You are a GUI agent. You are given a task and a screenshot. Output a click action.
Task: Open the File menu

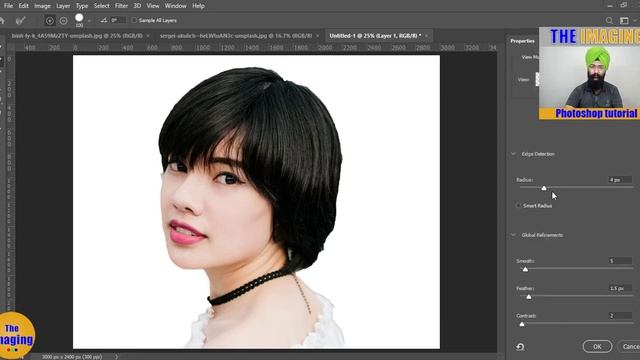point(8,6)
